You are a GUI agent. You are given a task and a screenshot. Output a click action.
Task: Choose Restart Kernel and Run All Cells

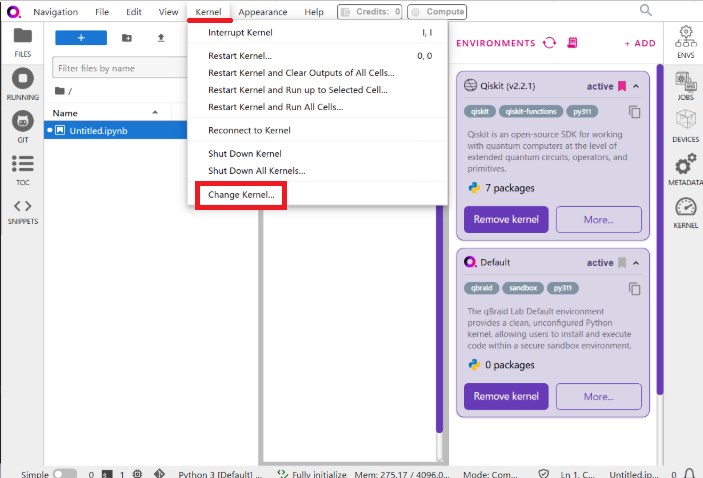point(275,107)
